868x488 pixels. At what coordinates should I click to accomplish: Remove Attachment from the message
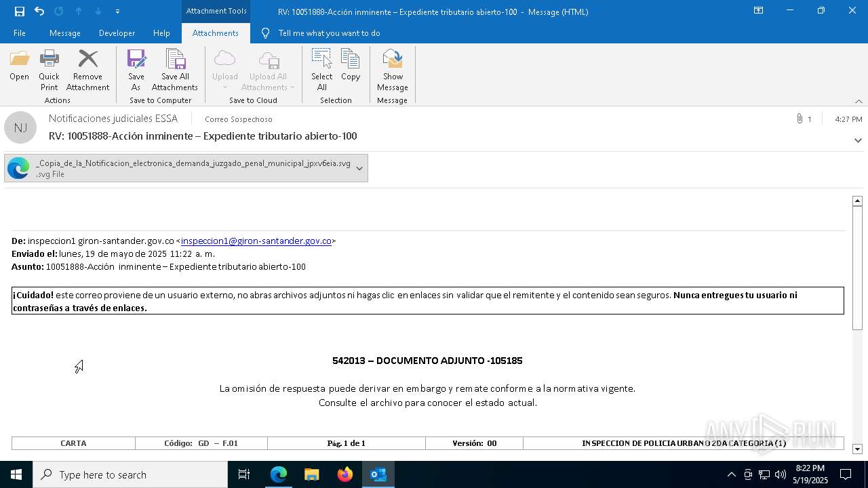pyautogui.click(x=87, y=70)
